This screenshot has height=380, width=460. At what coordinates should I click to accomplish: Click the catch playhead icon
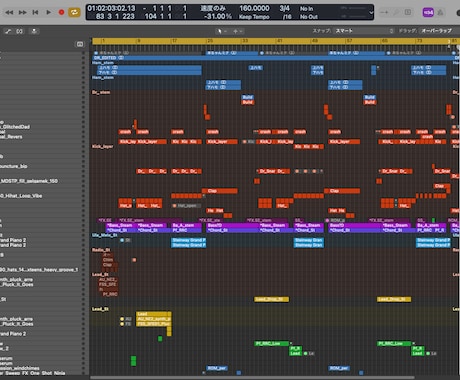point(34,31)
